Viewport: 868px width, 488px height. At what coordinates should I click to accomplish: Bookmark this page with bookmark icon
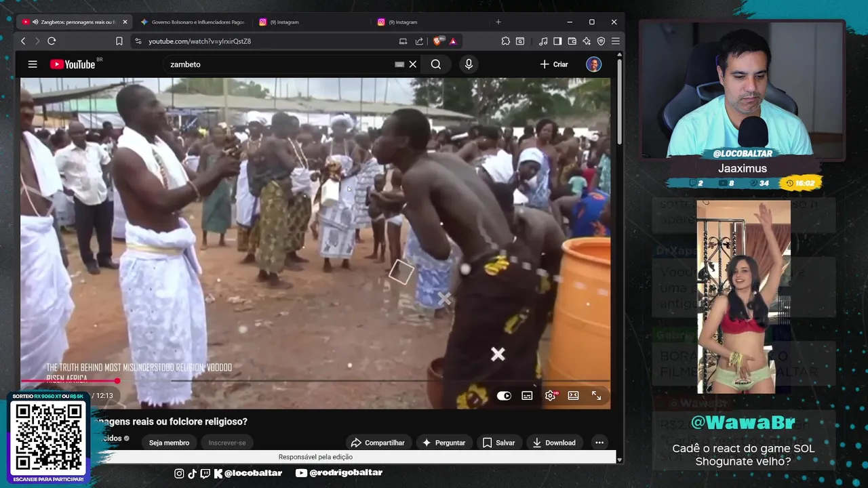[119, 41]
